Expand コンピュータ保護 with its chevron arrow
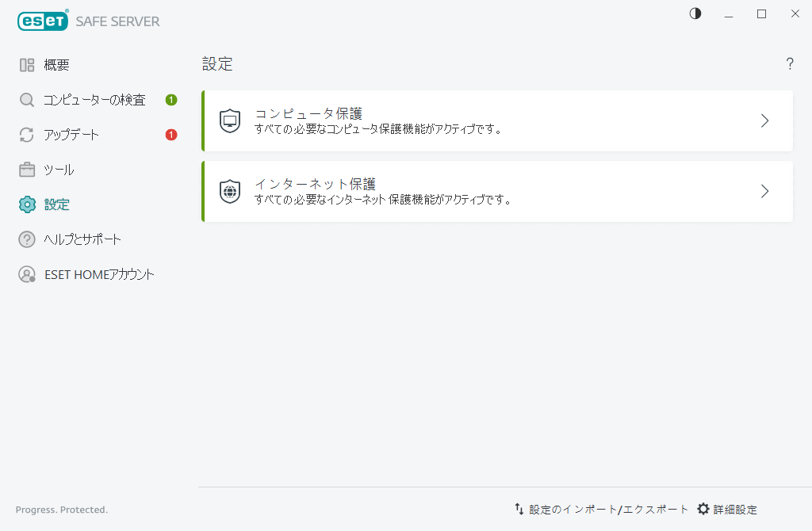 764,120
